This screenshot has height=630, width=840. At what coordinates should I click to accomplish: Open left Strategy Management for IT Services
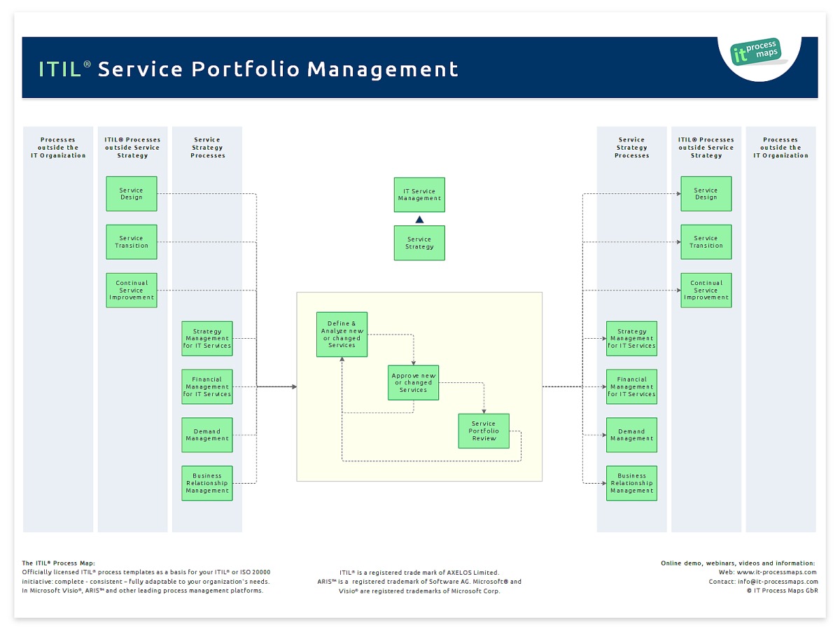pos(207,339)
